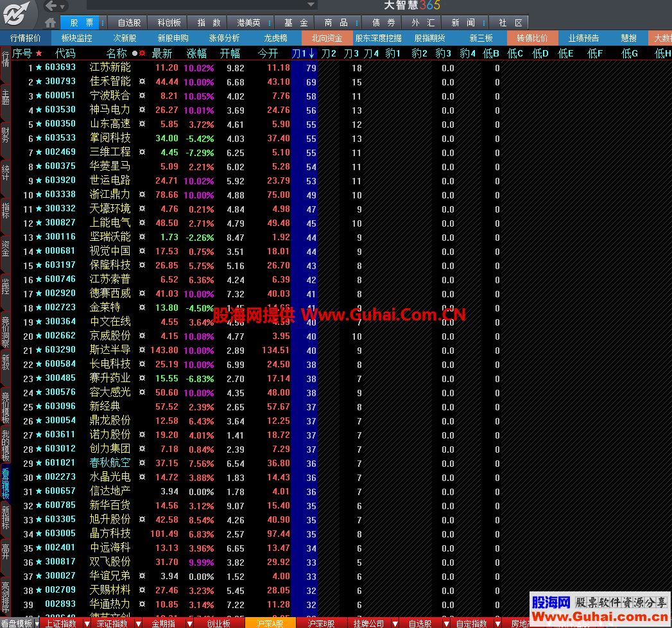Viewport: 672px width, 628px height.
Task: Open dropdown arrow next to 自定指数
Action: [x=497, y=624]
